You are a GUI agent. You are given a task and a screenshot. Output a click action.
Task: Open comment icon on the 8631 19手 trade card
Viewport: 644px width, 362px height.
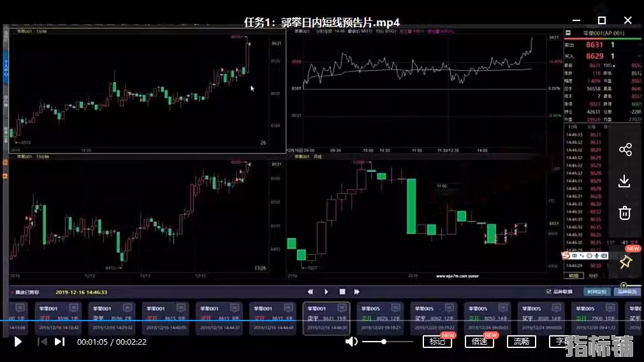[342, 308]
